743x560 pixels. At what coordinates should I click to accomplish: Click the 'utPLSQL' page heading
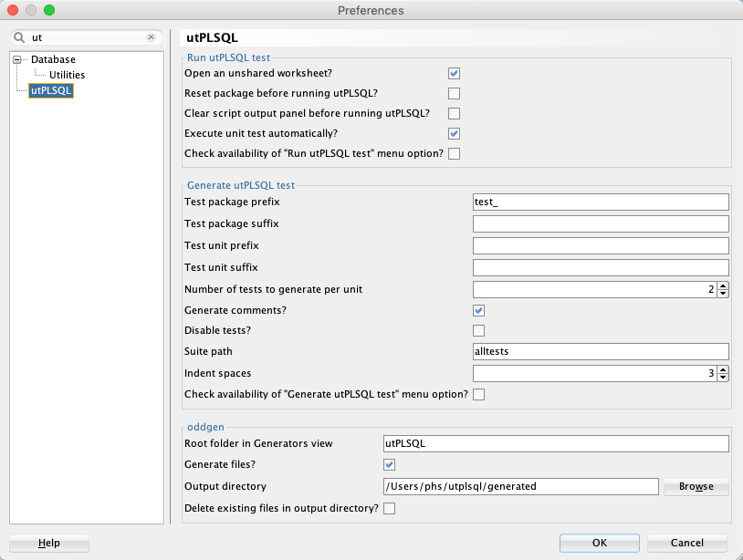click(212, 38)
